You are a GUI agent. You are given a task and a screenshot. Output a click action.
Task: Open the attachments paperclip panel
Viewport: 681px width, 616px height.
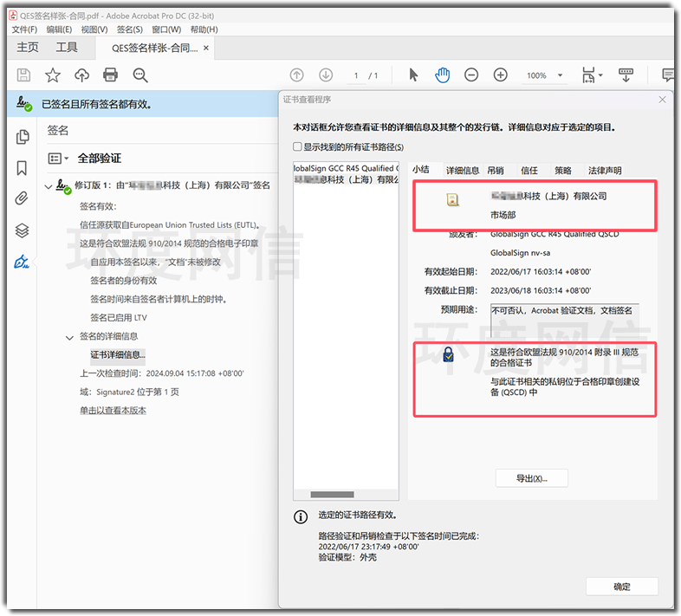coord(22,198)
